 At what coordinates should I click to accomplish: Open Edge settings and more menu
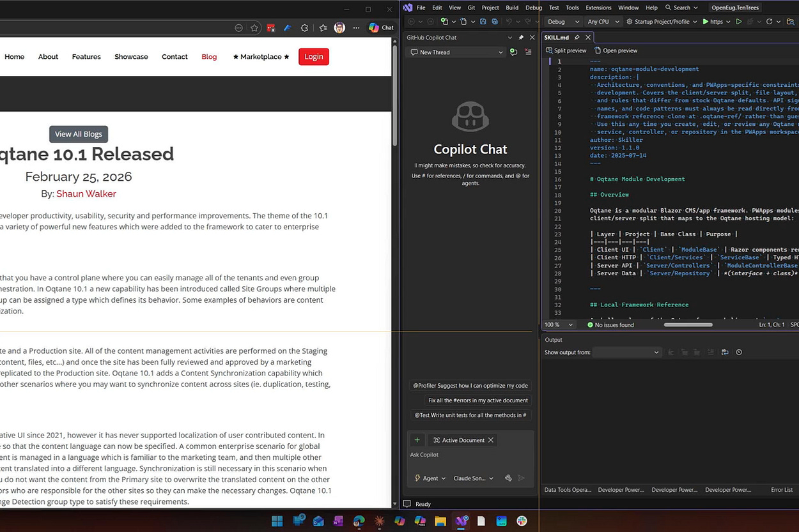356,27
